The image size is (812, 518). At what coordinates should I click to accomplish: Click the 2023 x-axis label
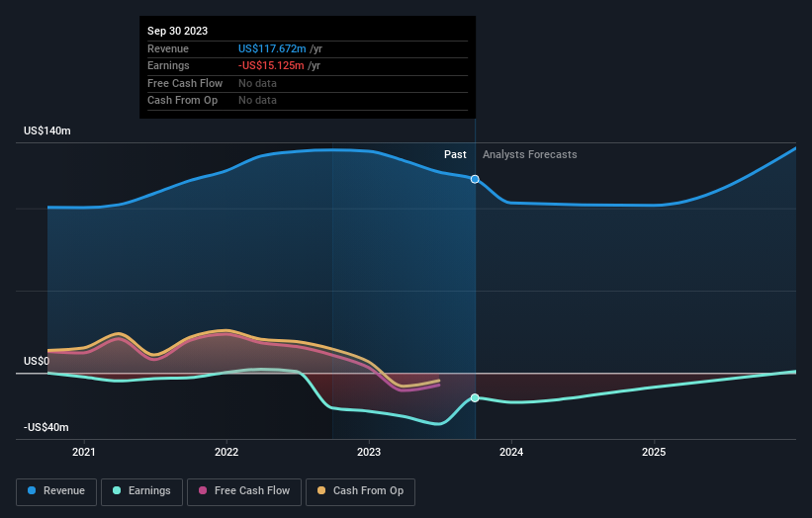coord(369,452)
